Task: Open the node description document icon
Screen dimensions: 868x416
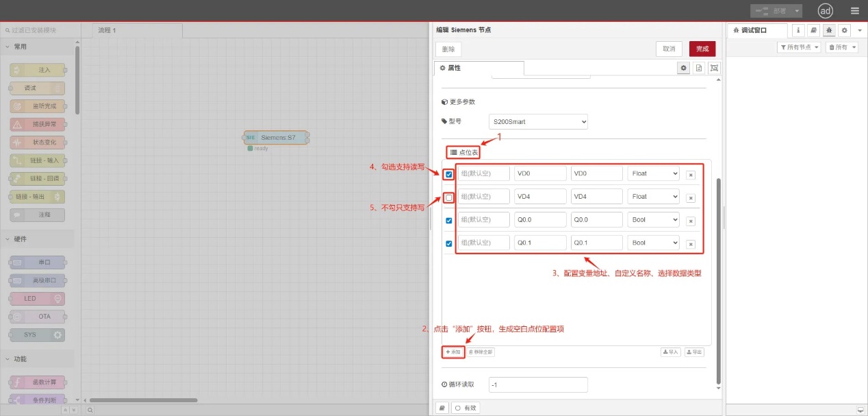Action: coord(699,68)
